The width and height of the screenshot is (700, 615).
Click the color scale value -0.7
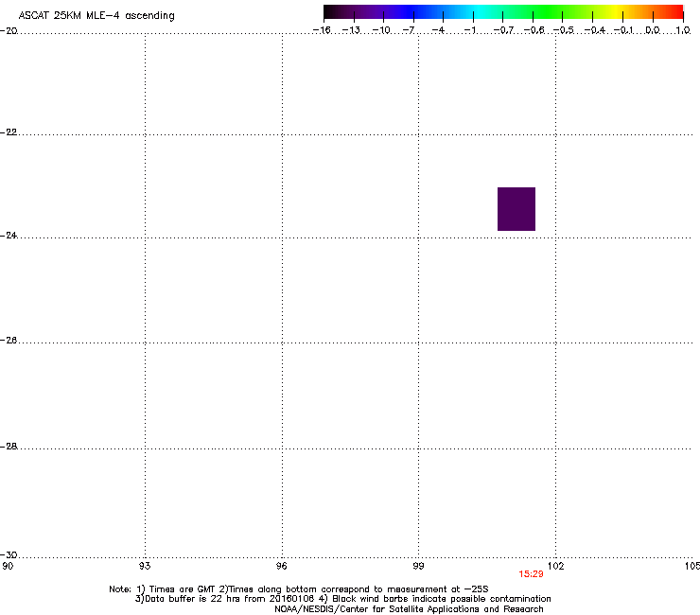pos(503,30)
